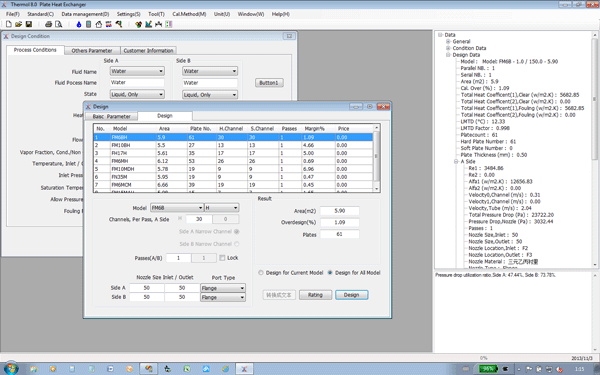The image size is (600, 375).
Task: Open the plate type H dropdown
Action: [222, 207]
